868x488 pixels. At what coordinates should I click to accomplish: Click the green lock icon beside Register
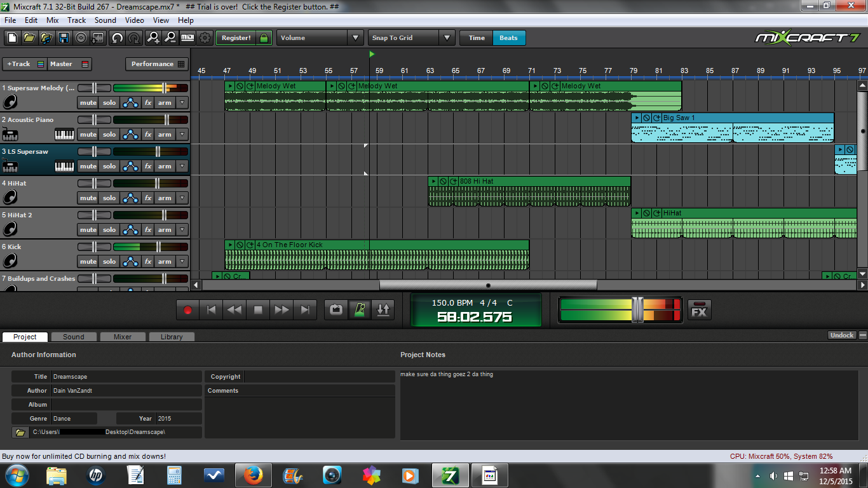click(264, 38)
